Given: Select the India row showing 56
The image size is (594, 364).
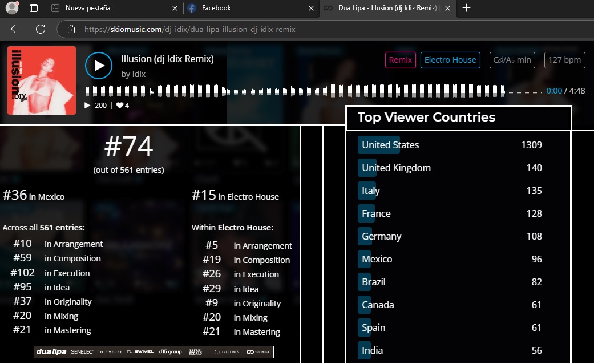Looking at the screenshot, I should pyautogui.click(x=450, y=350).
